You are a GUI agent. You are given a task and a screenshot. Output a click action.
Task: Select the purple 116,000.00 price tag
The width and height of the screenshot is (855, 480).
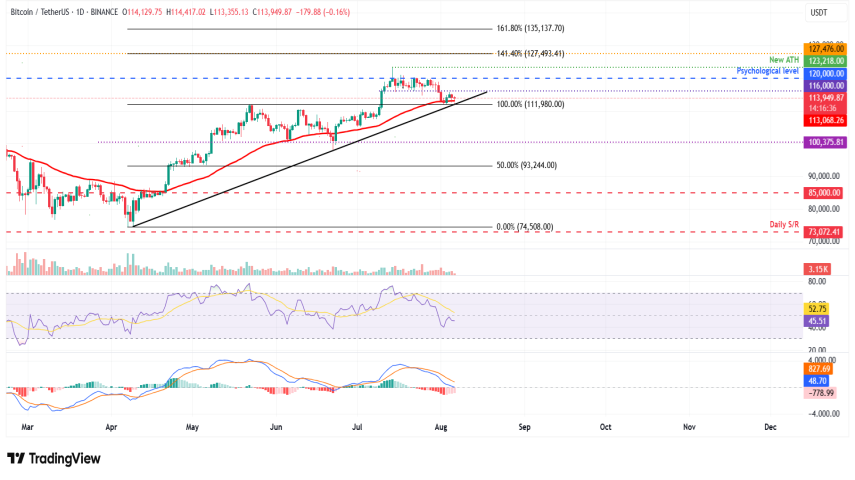pyautogui.click(x=824, y=87)
